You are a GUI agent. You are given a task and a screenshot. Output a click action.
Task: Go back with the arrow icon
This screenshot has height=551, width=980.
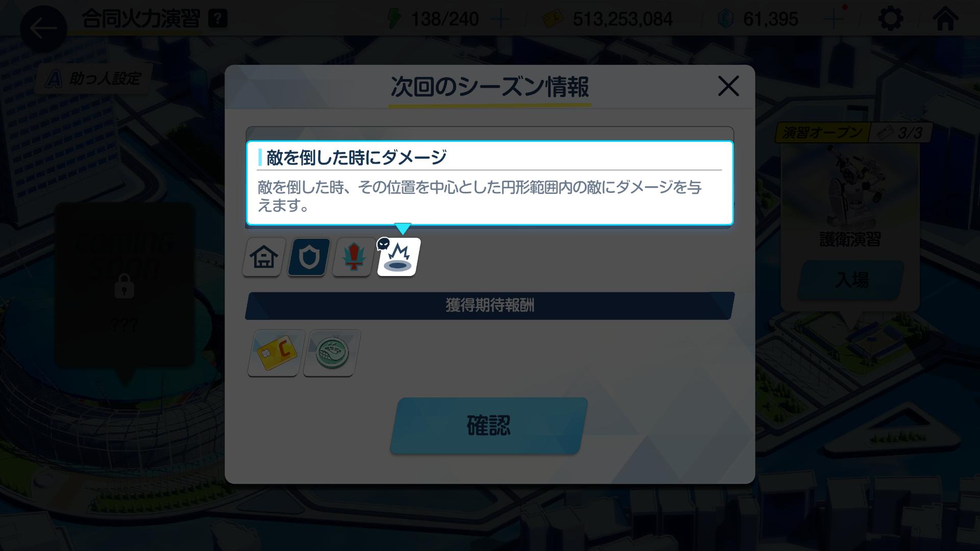(43, 28)
